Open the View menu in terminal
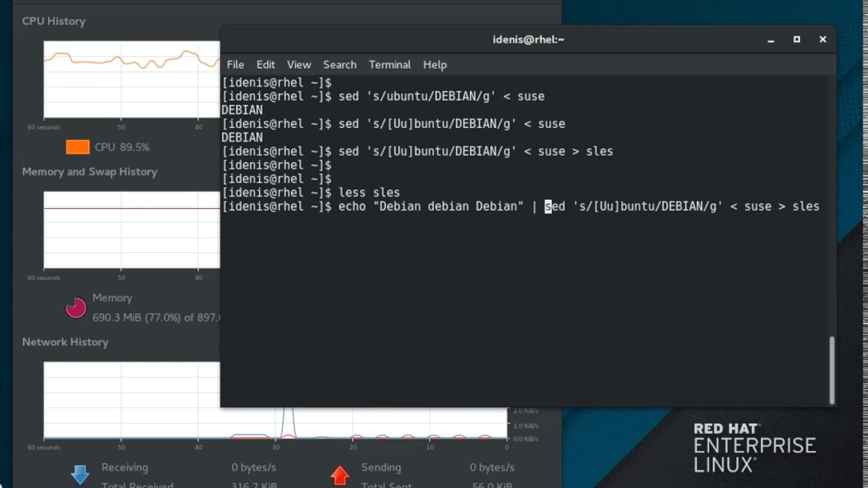The image size is (868, 488). coord(298,64)
